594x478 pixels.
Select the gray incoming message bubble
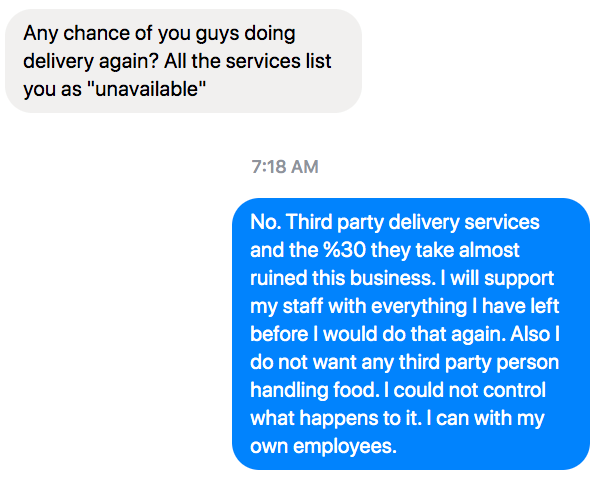point(183,61)
